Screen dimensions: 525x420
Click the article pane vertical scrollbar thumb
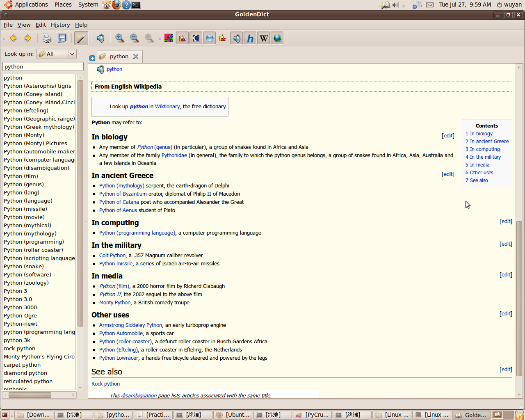coord(519,299)
